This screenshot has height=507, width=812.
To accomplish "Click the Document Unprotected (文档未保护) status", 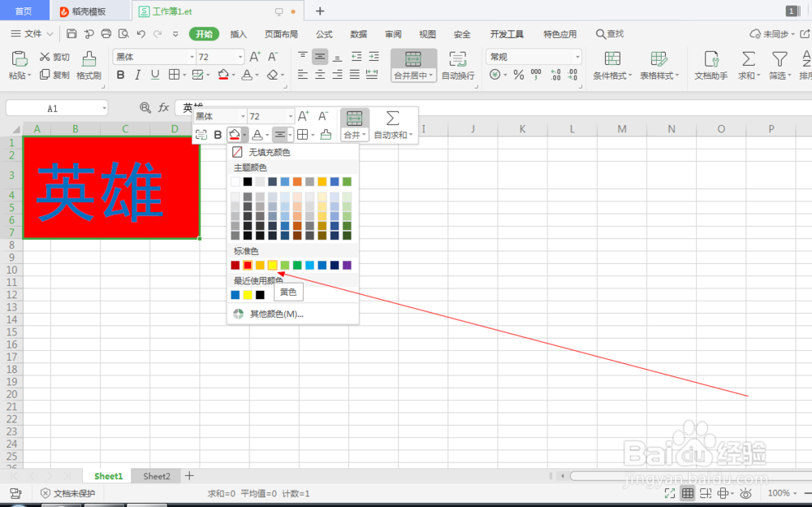I will pyautogui.click(x=68, y=493).
